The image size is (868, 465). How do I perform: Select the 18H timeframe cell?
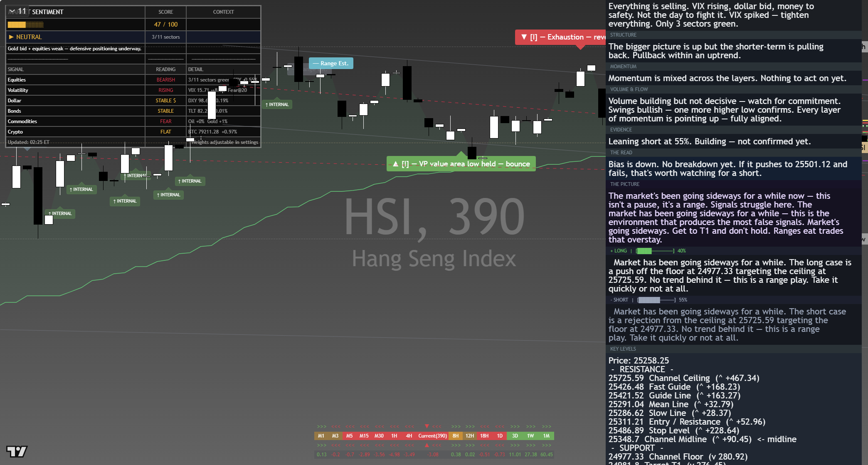click(x=484, y=436)
